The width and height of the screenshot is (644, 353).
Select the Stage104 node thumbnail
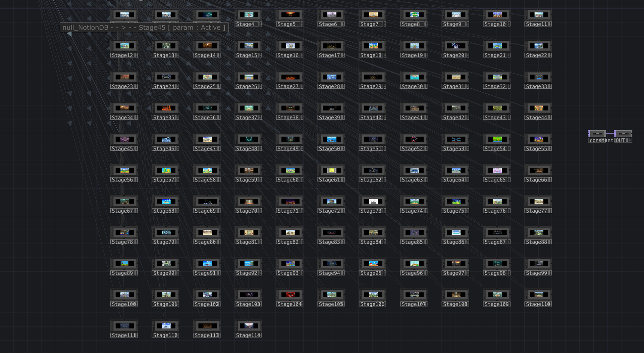click(x=290, y=295)
